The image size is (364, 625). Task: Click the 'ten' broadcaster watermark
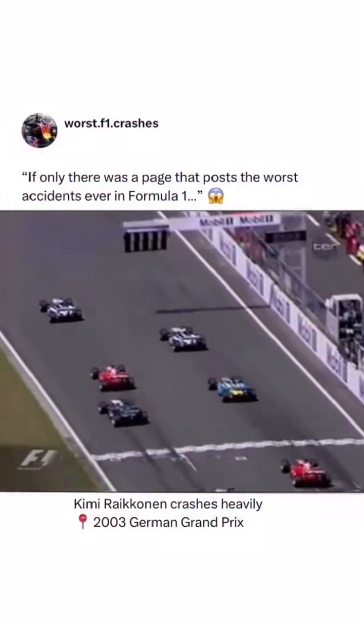coord(322,246)
